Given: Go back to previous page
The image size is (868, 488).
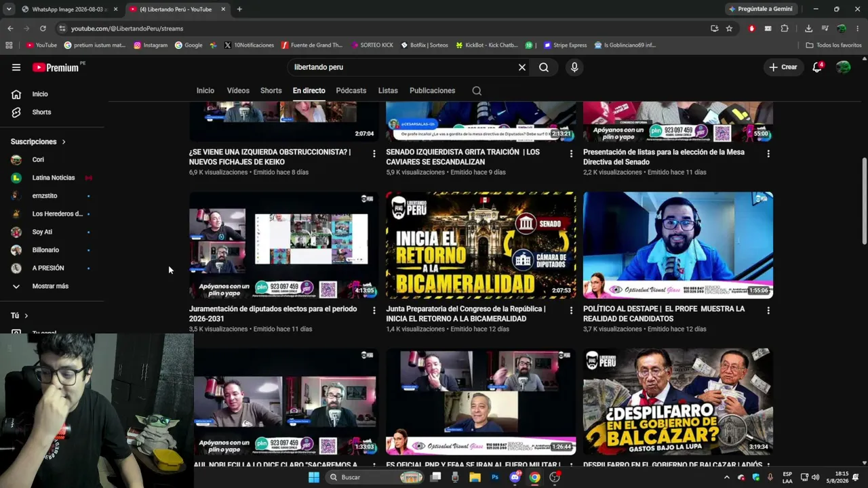Looking at the screenshot, I should [x=10, y=28].
